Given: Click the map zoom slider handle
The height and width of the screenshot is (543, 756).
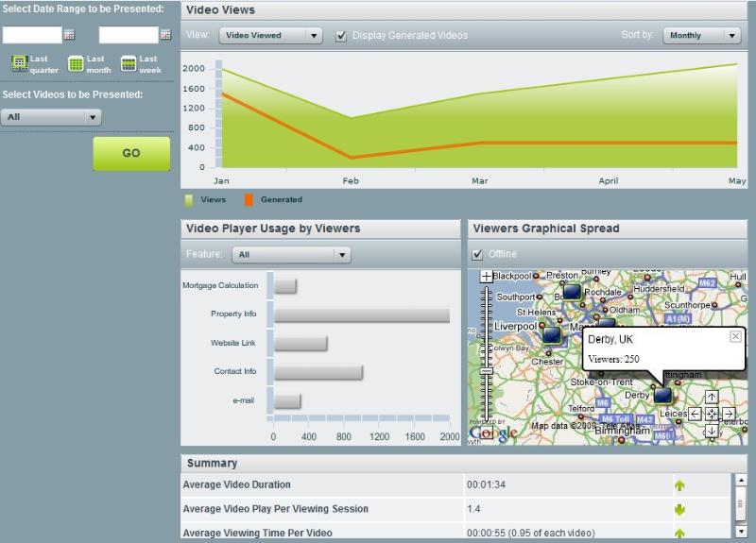Looking at the screenshot, I should pos(487,371).
